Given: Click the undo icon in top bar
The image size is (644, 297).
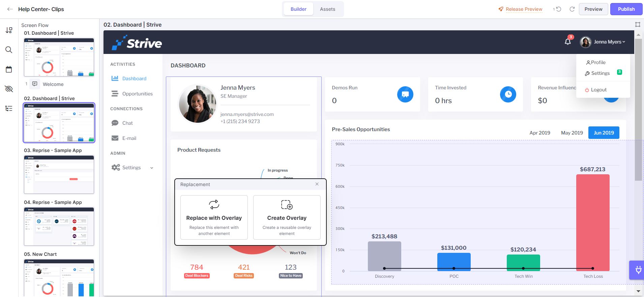Looking at the screenshot, I should click(558, 9).
